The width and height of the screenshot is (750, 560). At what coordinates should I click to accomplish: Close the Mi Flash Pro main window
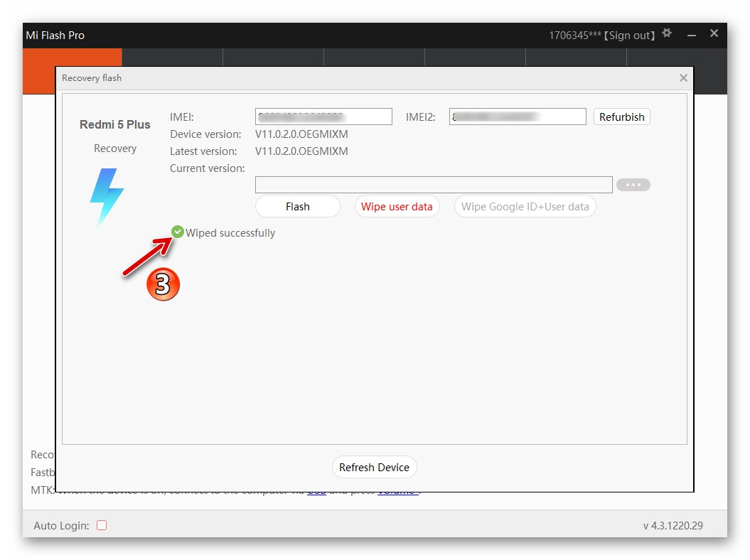click(x=714, y=33)
